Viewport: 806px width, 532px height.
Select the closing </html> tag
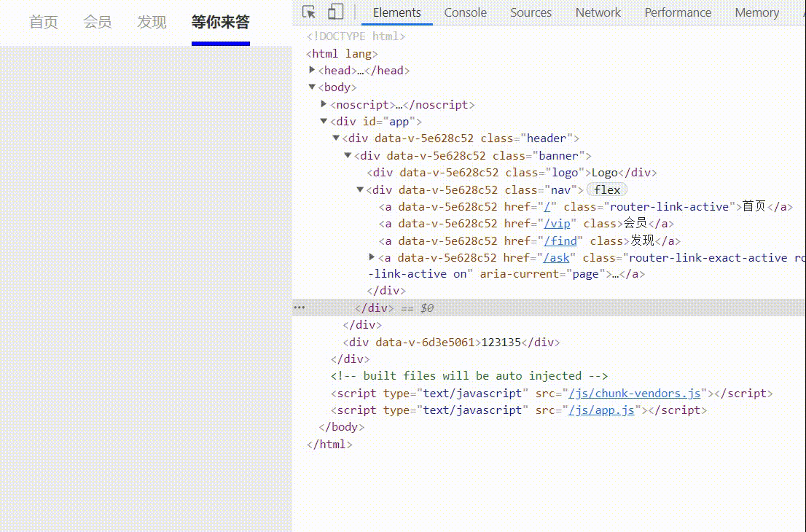click(x=329, y=445)
